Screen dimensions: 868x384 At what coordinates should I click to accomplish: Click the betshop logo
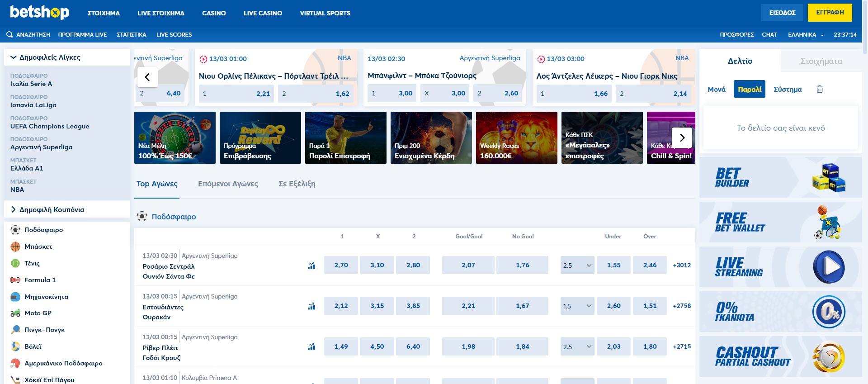pyautogui.click(x=40, y=12)
